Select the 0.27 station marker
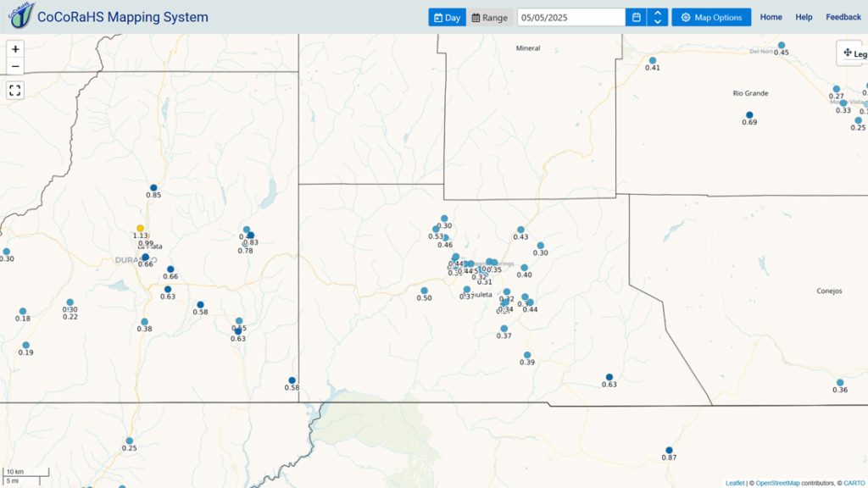The image size is (868, 488). click(x=837, y=89)
